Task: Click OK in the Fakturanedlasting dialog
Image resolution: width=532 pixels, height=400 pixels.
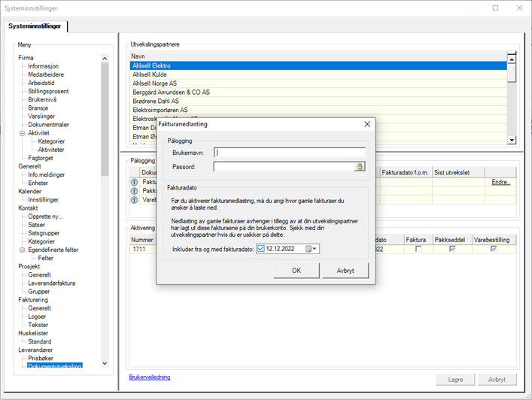Action: [x=296, y=271]
